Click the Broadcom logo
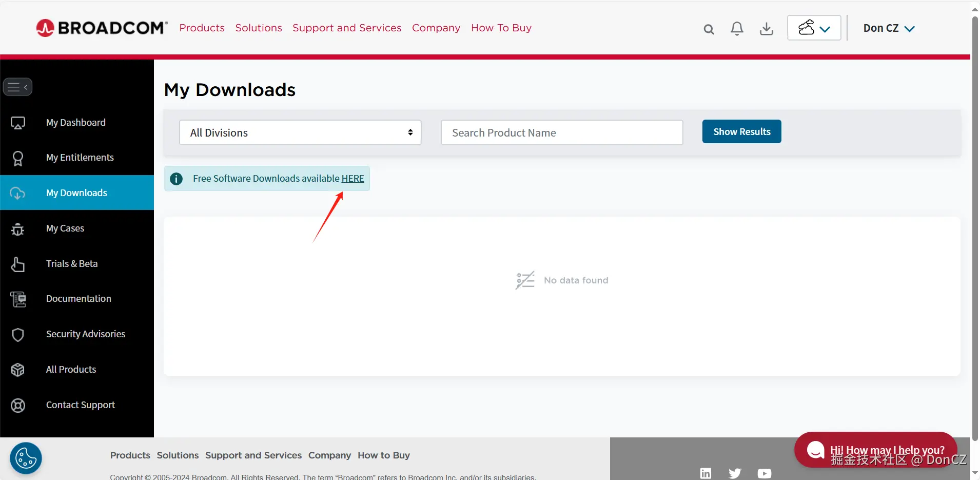 [102, 28]
